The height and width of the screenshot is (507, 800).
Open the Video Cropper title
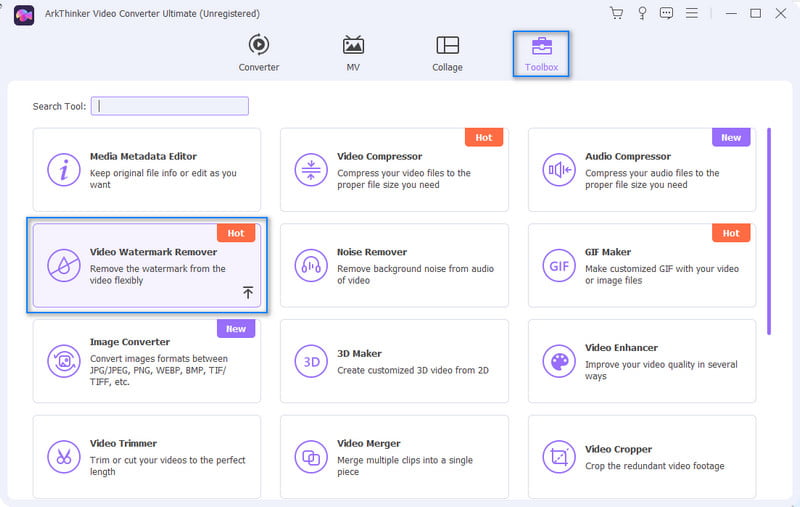618,449
